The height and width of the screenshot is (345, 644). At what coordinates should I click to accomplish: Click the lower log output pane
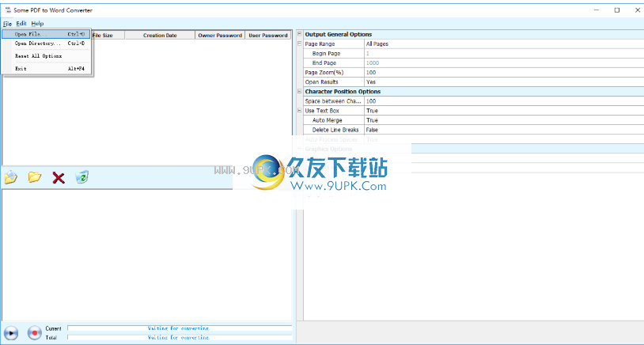(146, 255)
